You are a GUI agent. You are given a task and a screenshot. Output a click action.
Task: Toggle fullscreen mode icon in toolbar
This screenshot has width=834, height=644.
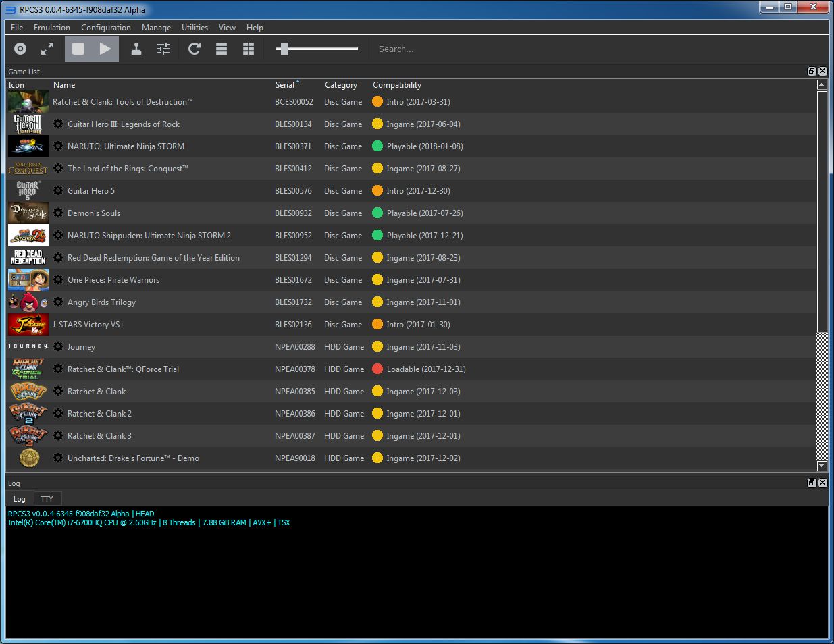point(47,49)
